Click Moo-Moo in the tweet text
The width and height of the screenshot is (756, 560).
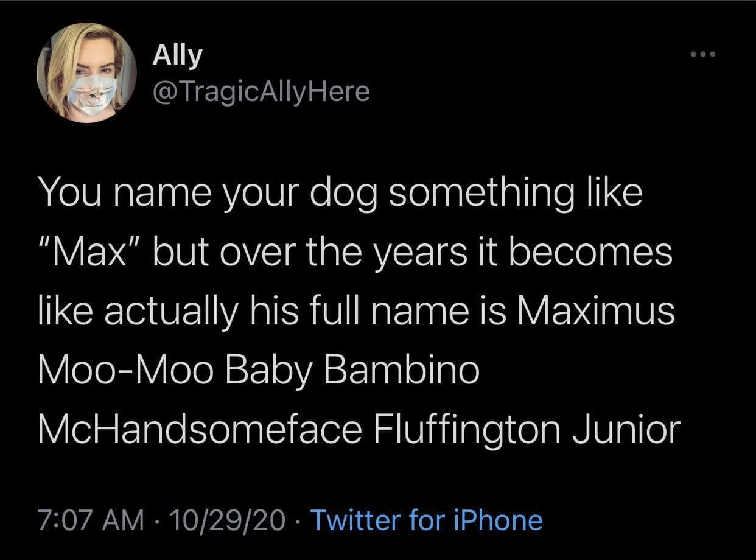(x=128, y=370)
